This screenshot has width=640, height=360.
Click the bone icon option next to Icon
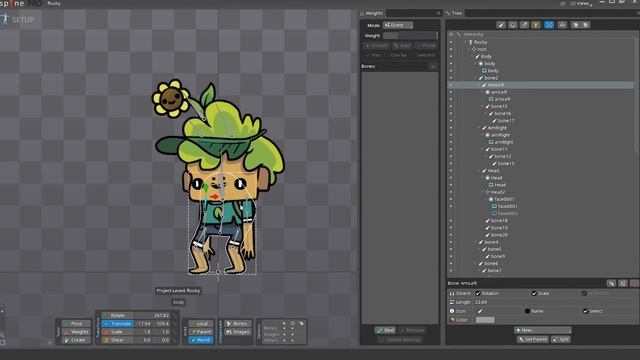480,311
